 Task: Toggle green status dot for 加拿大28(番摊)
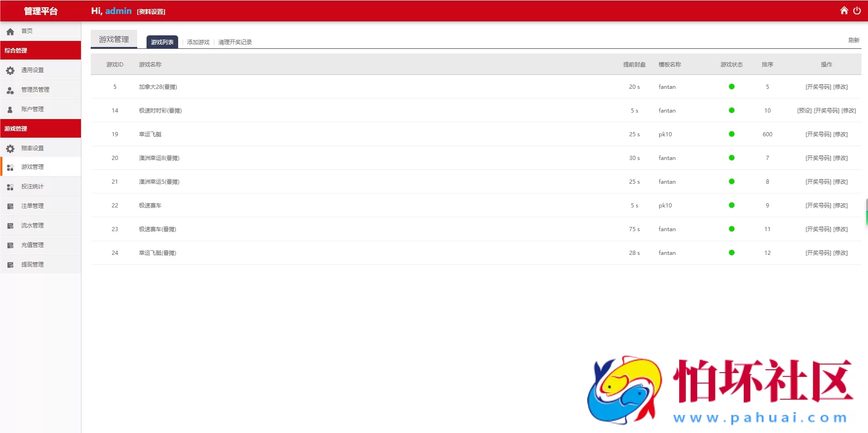[731, 87]
